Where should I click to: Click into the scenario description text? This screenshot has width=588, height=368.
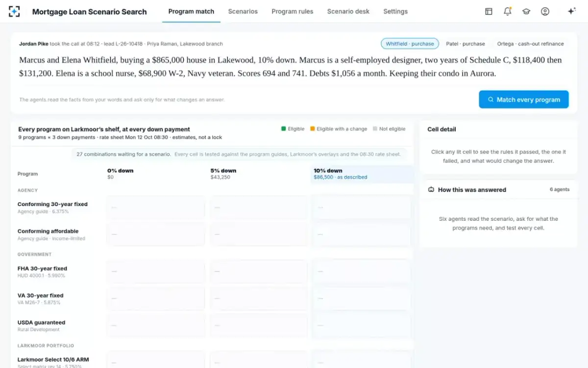tap(291, 67)
